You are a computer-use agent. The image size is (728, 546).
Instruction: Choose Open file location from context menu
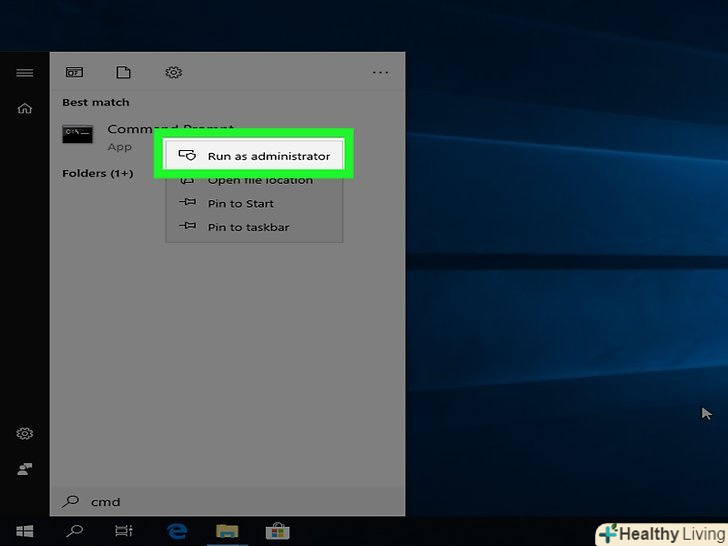click(x=259, y=180)
